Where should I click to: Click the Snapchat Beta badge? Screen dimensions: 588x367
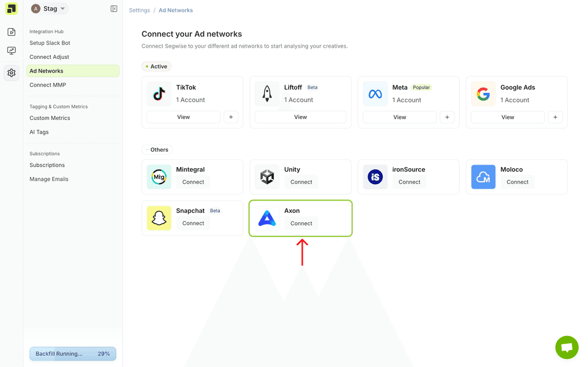[215, 211]
